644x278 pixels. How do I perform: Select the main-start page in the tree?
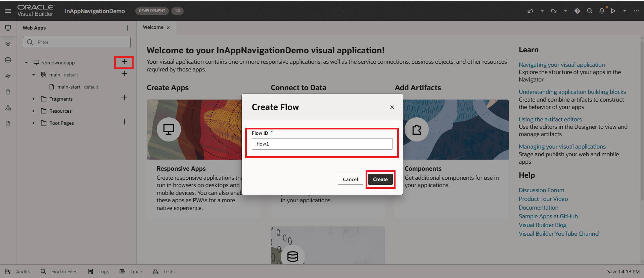(69, 87)
